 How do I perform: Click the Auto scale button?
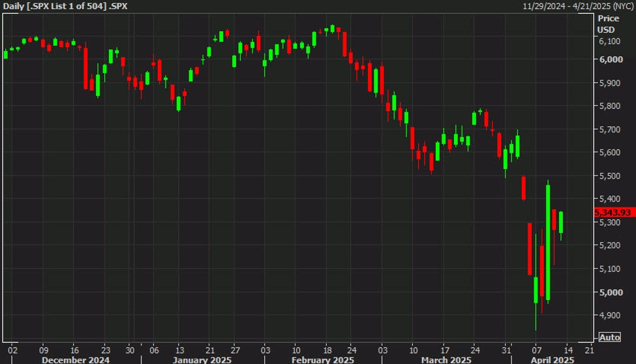click(609, 337)
